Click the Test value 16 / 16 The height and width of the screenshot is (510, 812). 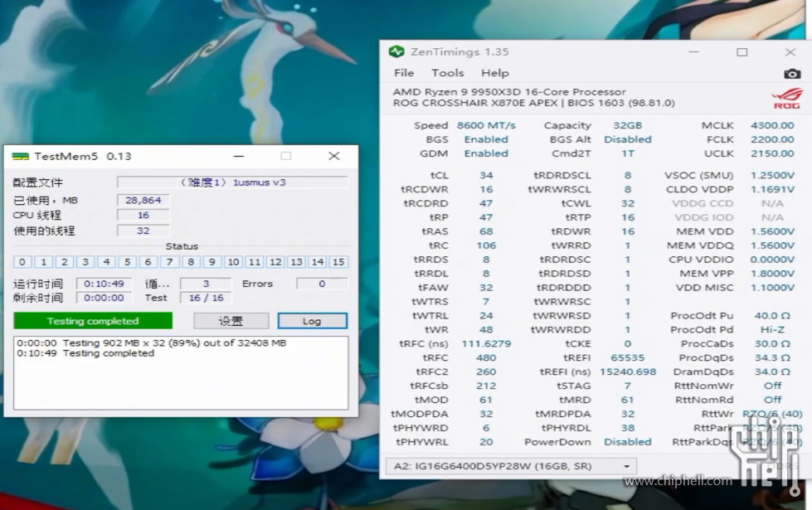[x=206, y=298]
